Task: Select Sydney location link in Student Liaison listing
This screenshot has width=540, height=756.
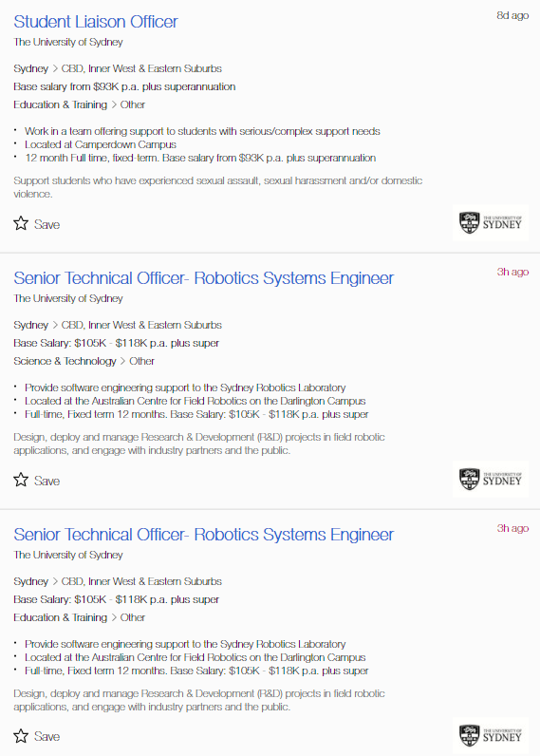Action: tap(30, 68)
